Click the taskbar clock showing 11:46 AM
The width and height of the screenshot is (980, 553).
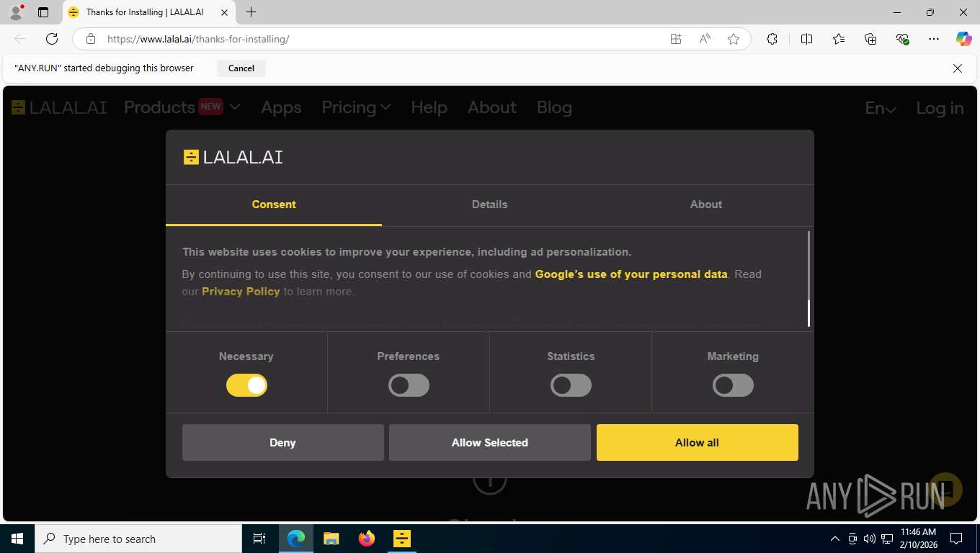pyautogui.click(x=918, y=539)
